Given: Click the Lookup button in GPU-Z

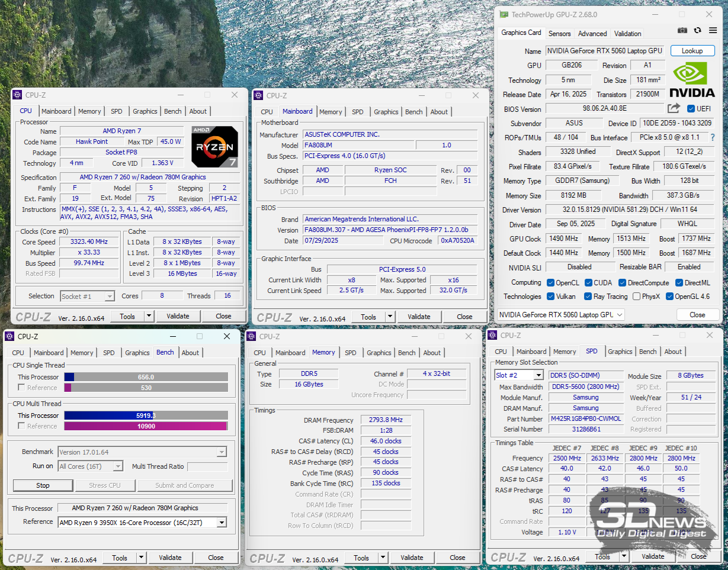Looking at the screenshot, I should coord(692,51).
